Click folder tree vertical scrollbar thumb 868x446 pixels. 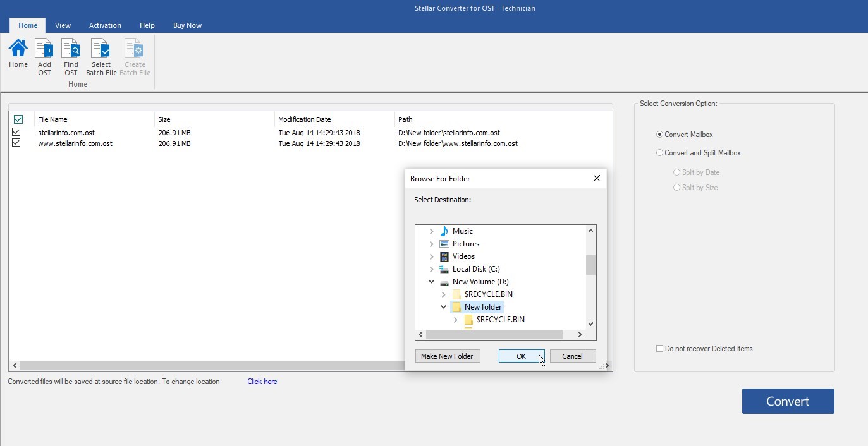point(590,265)
